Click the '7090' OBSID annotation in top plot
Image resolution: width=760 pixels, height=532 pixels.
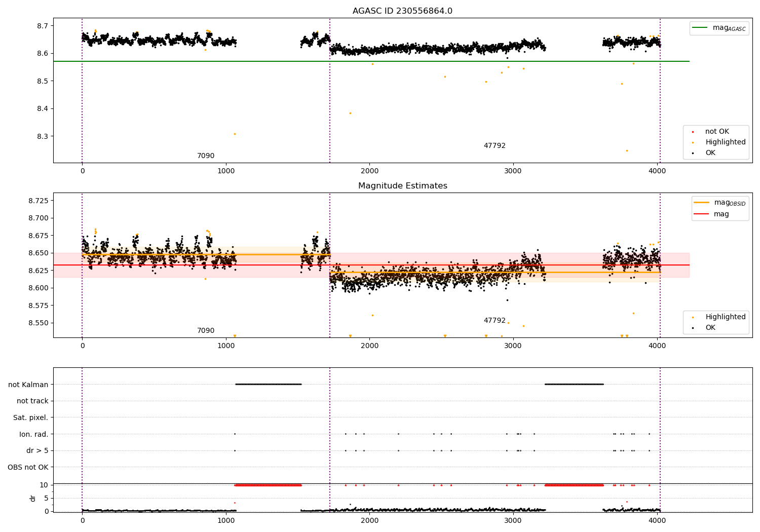pos(206,156)
